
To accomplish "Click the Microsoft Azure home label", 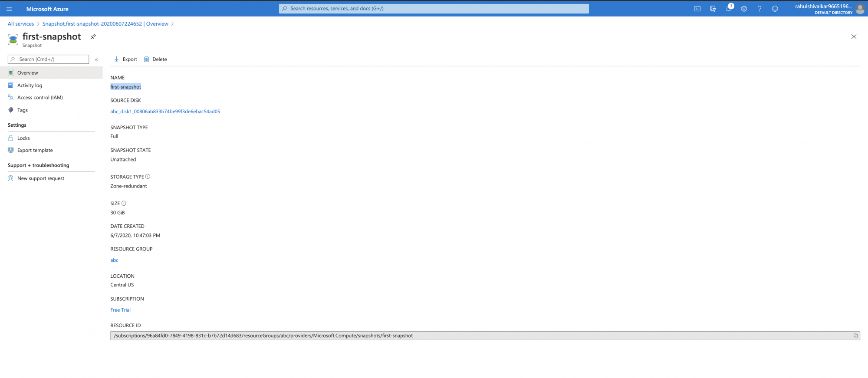I will [x=47, y=9].
